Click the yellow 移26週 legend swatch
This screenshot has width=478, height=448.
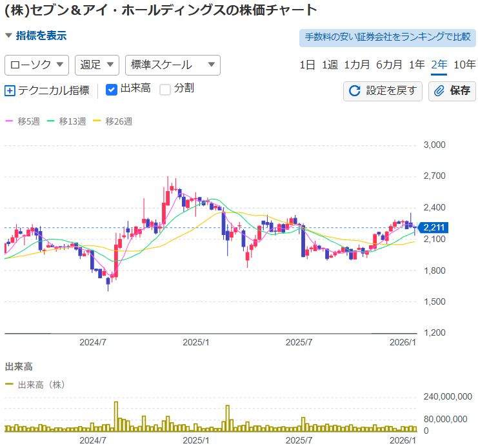coord(97,121)
